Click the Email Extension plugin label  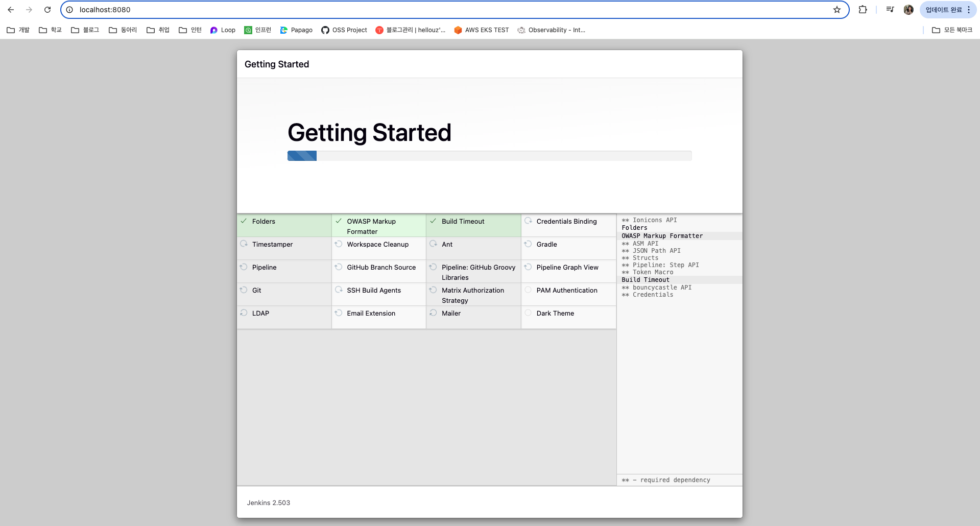click(x=371, y=314)
